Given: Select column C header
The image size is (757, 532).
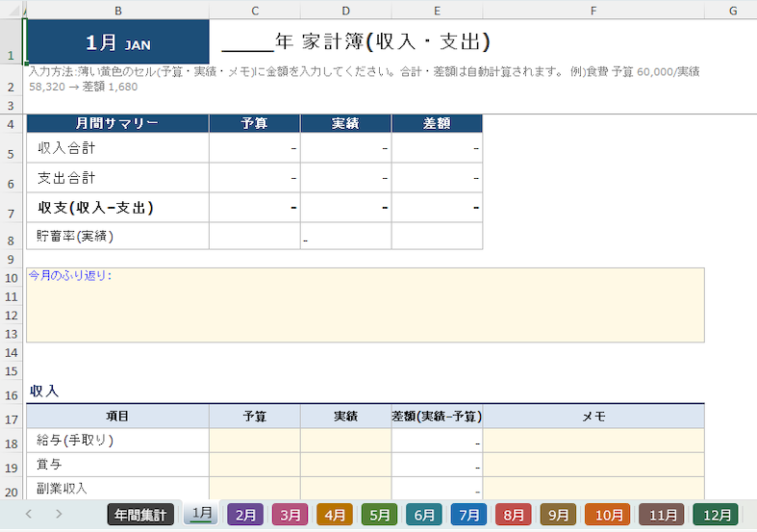Looking at the screenshot, I should (255, 11).
